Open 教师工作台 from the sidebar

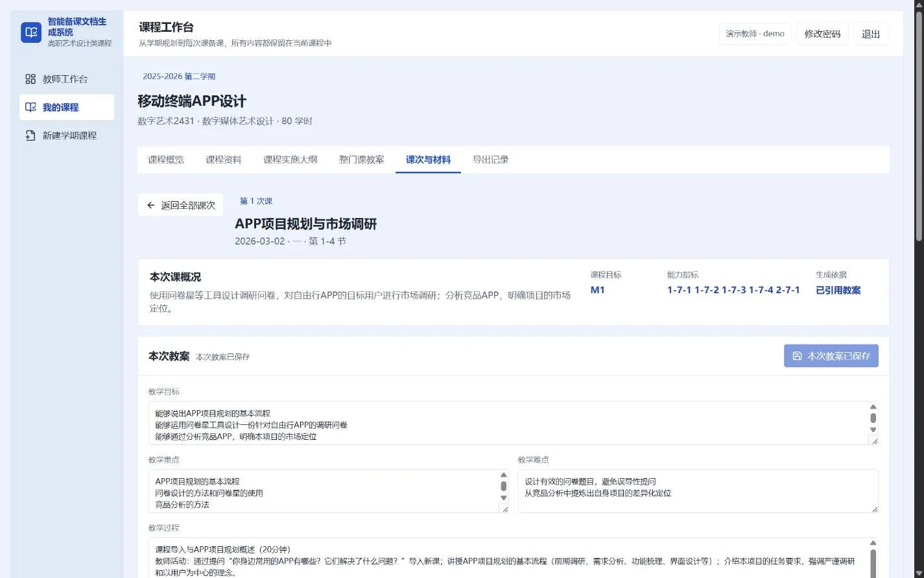[67, 79]
